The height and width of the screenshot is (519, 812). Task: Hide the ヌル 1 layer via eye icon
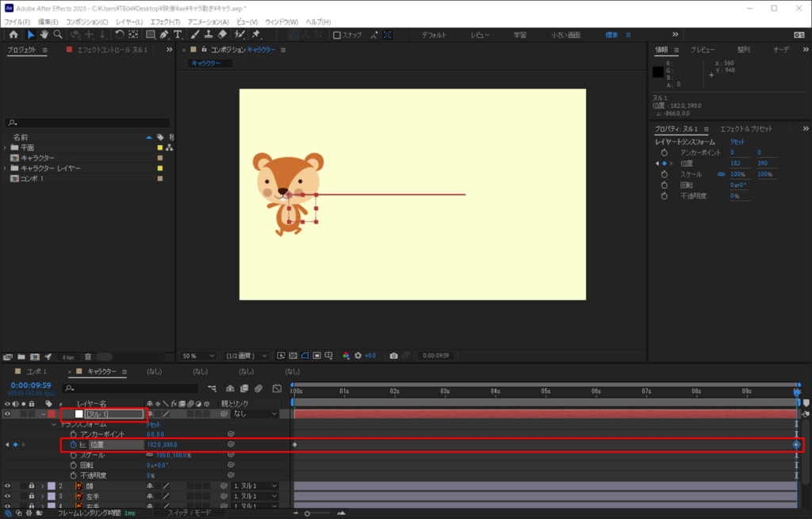pos(8,414)
